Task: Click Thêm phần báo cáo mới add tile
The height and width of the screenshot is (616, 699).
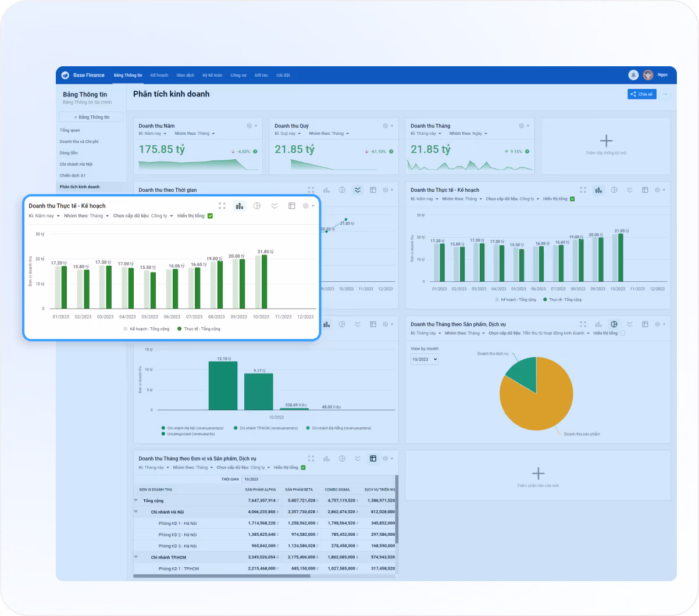Action: 538,476
